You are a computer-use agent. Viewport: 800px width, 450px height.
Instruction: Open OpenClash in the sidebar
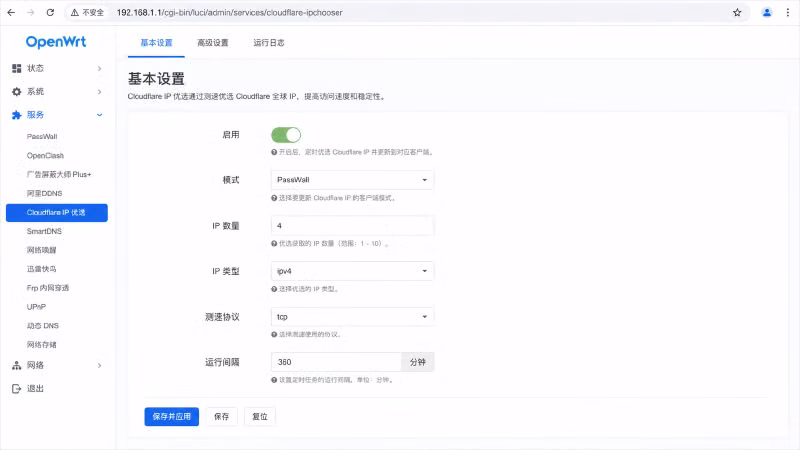(x=45, y=156)
